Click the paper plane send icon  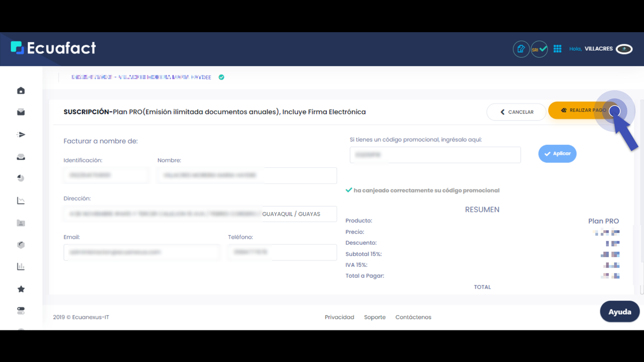(21, 135)
